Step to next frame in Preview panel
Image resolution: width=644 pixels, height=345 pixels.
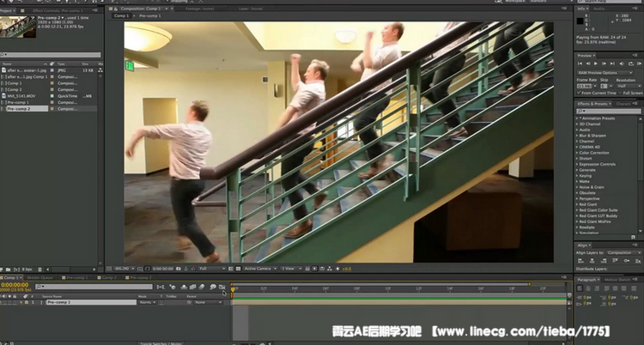coord(605,64)
